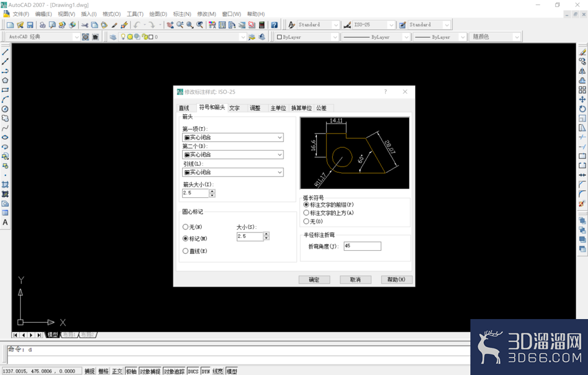Select the Rectangle drawing tool
588x375 pixels.
coord(5,90)
